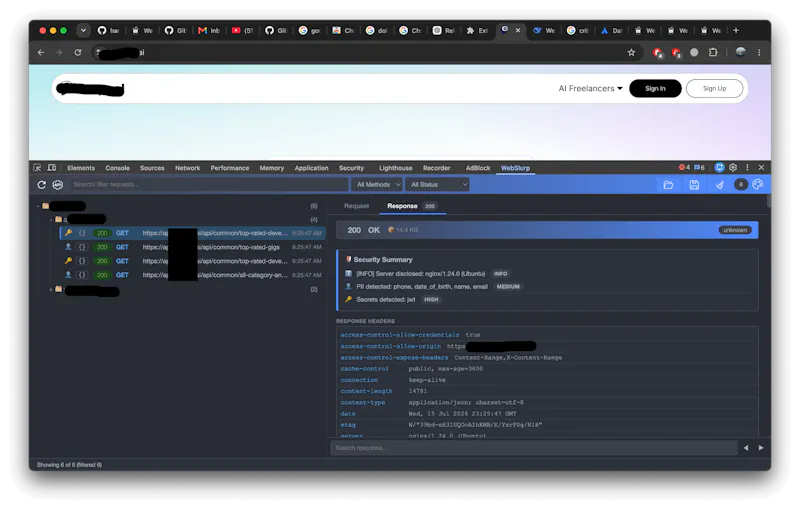The image size is (800, 509).
Task: Collapse the subfolder containing (4) requests
Action: 51,219
